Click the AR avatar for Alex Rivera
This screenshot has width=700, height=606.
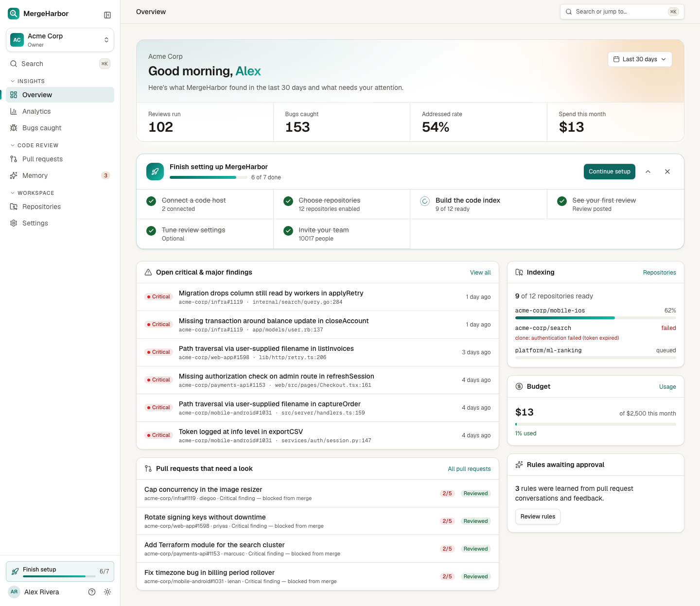click(x=14, y=592)
